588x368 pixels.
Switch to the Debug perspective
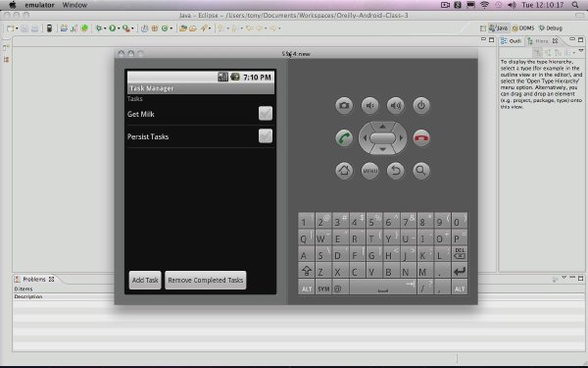551,28
